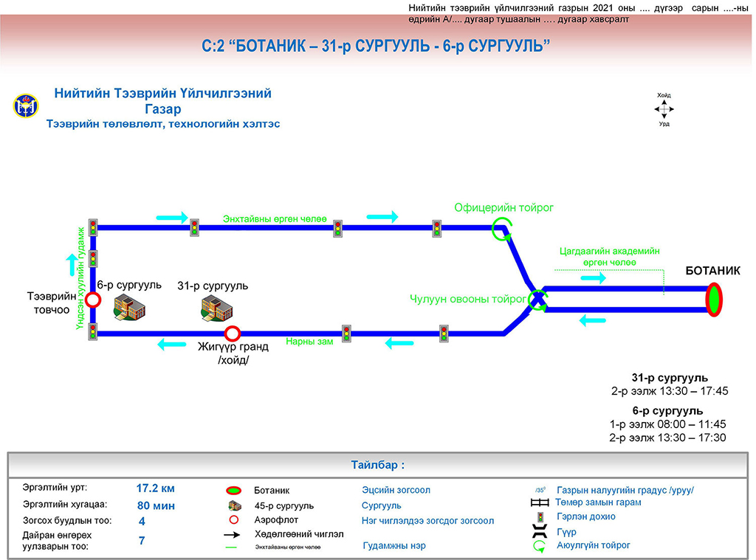This screenshot has width=756, height=560.
Task: Click the green Ботаник oval in legend
Action: pos(234,491)
